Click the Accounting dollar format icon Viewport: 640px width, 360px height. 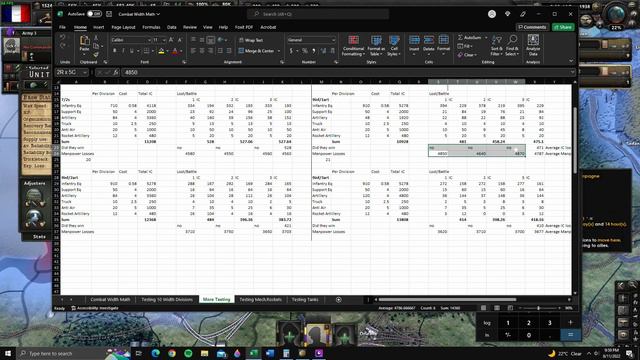coord(291,51)
